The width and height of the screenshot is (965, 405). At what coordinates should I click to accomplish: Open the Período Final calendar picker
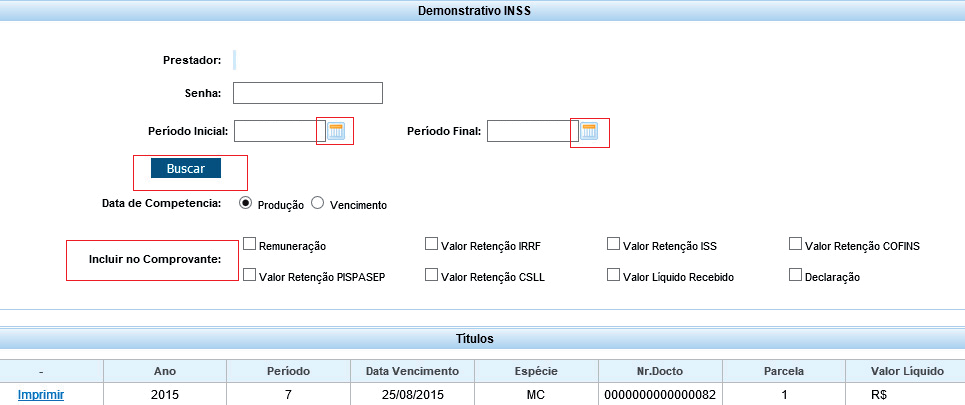click(x=589, y=132)
